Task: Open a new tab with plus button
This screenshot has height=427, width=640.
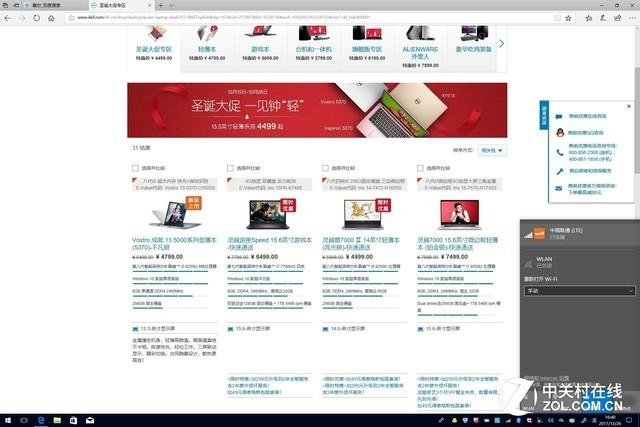Action: pos(161,5)
